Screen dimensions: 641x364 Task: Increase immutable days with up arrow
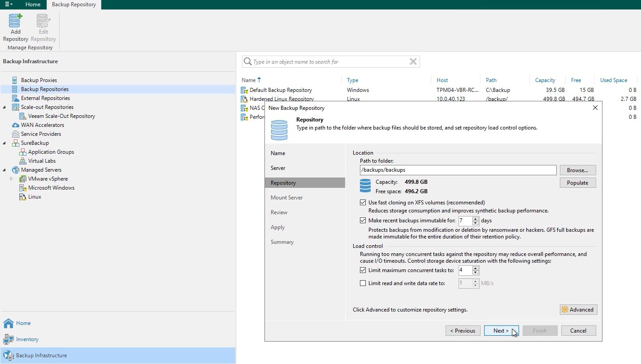(475, 218)
